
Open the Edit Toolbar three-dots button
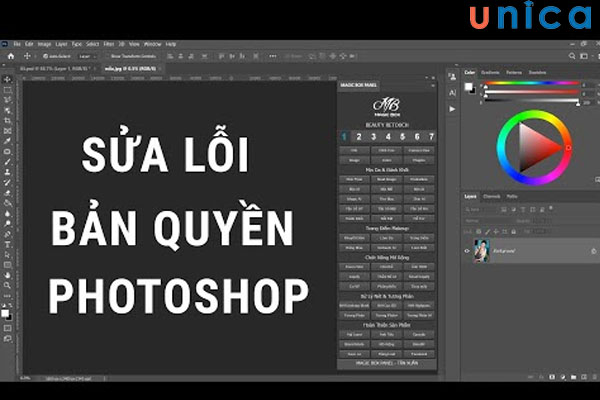click(x=7, y=296)
